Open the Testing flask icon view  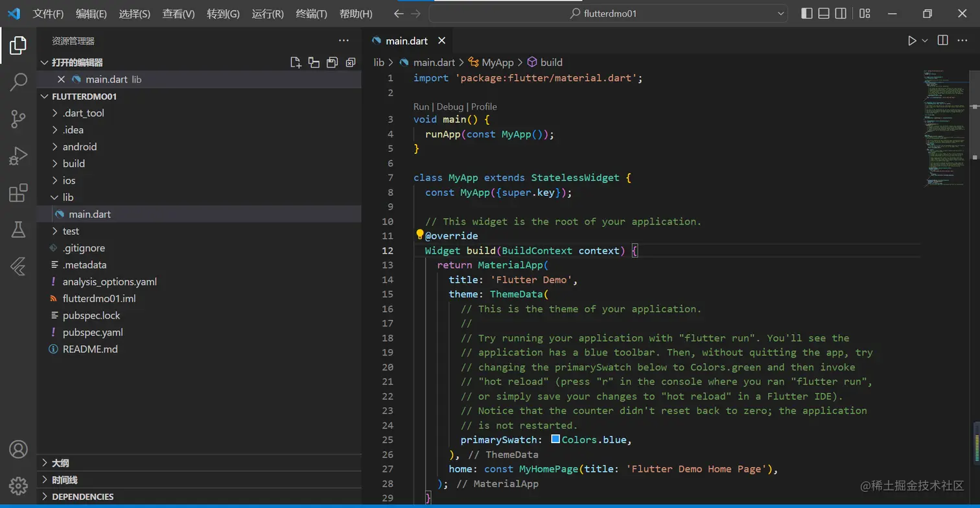point(18,229)
